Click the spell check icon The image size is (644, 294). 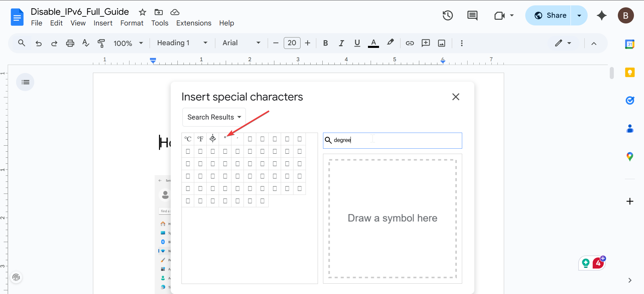click(x=86, y=43)
